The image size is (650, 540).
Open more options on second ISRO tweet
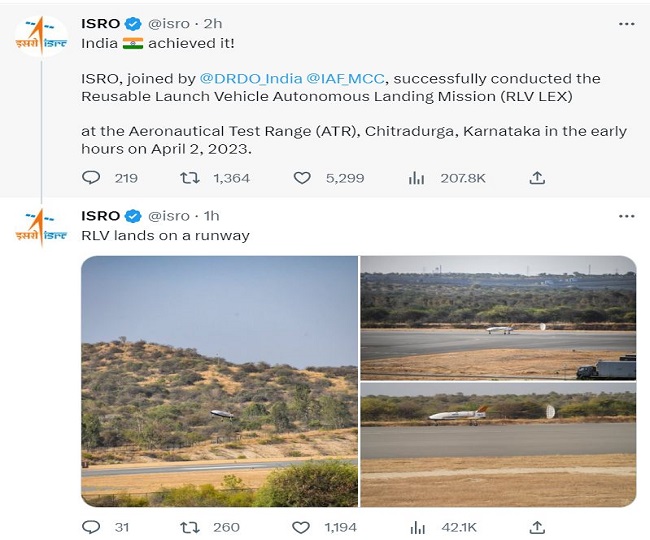[626, 215]
